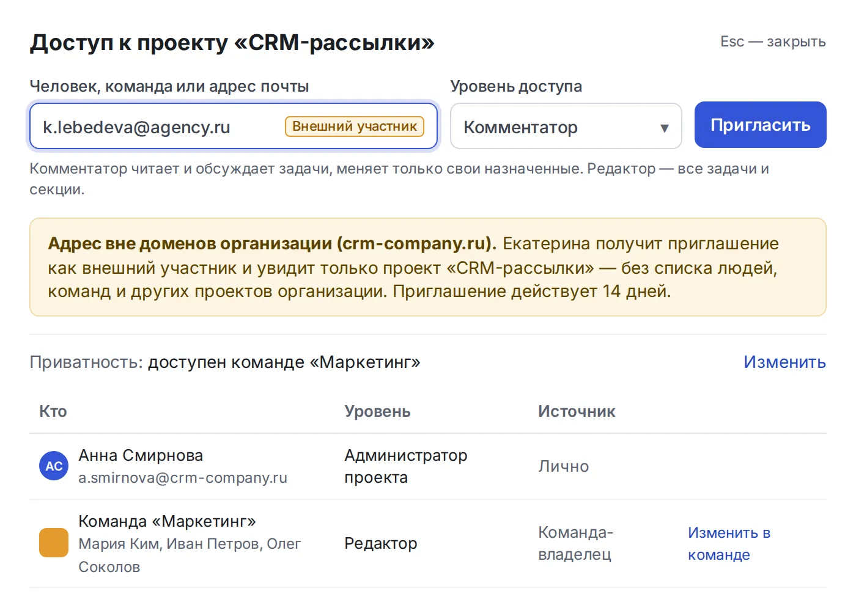Image resolution: width=856 pixels, height=616 pixels.
Task: Click the Кто column header
Action: tap(53, 411)
